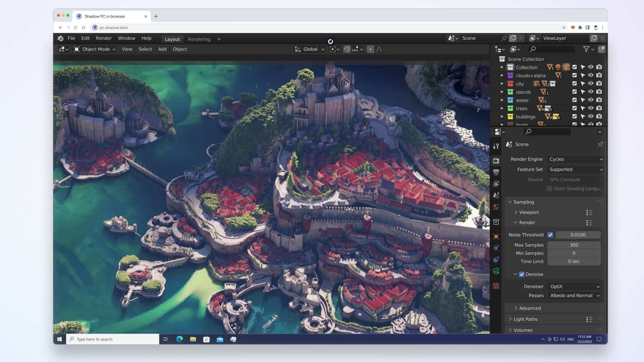Click the Windows Start button
This screenshot has height=362, width=644.
(x=59, y=339)
